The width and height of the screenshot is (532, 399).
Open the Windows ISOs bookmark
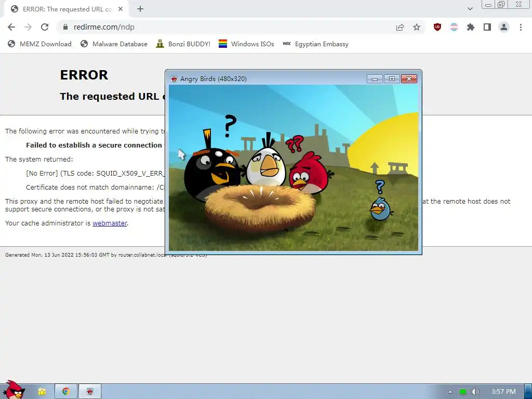pyautogui.click(x=246, y=44)
